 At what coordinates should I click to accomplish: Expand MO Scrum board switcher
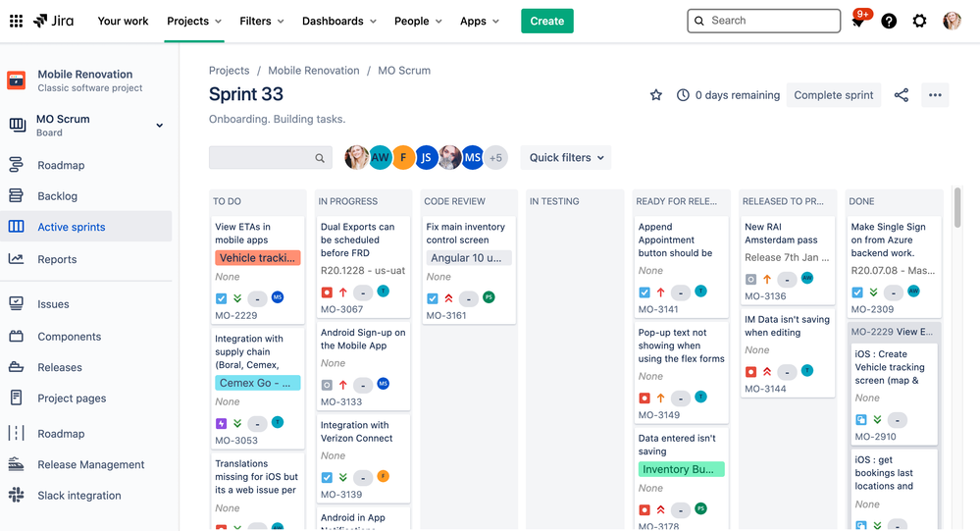tap(159, 125)
